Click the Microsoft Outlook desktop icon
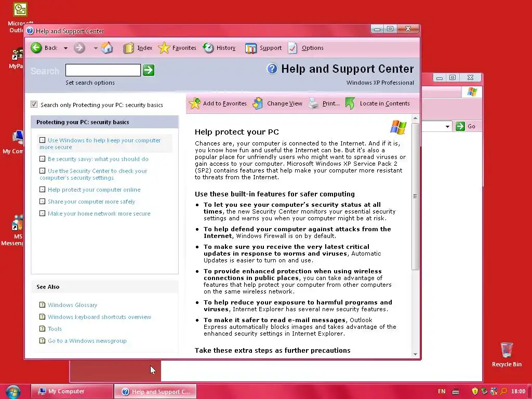The image size is (532, 399). pos(20,9)
